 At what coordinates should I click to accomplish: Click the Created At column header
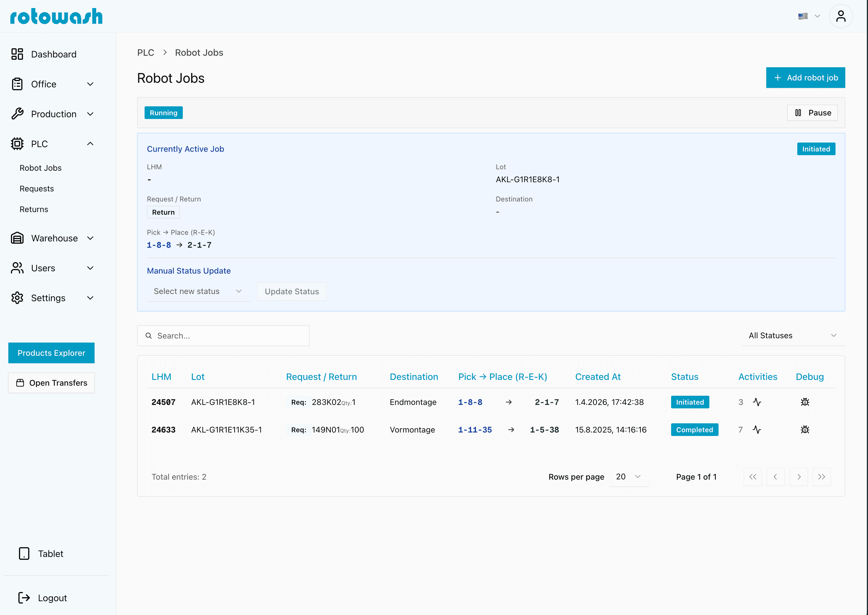pyautogui.click(x=598, y=377)
